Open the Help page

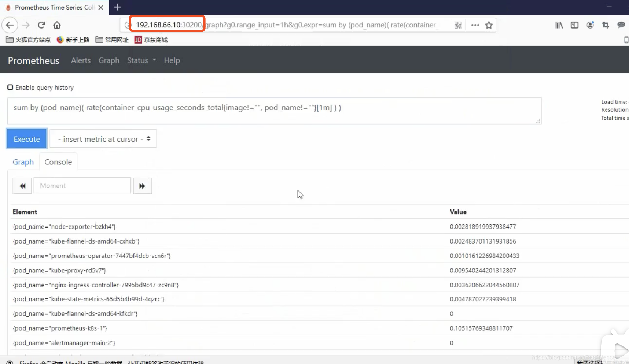click(172, 60)
